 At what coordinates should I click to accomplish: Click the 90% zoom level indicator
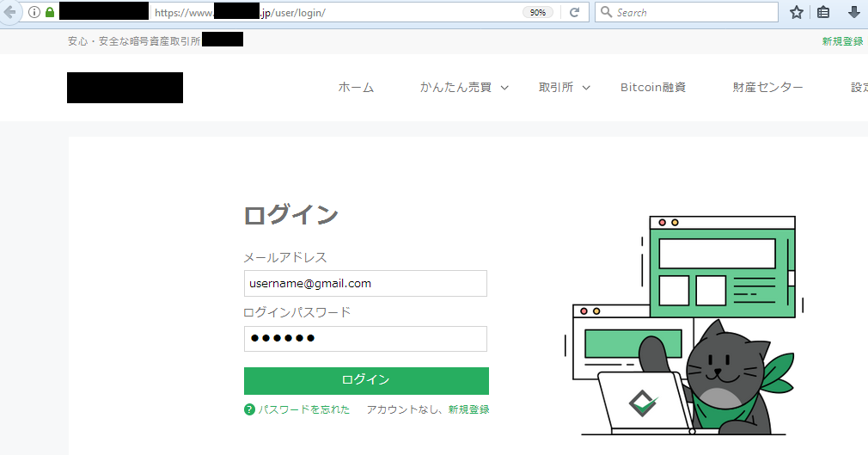pos(537,13)
